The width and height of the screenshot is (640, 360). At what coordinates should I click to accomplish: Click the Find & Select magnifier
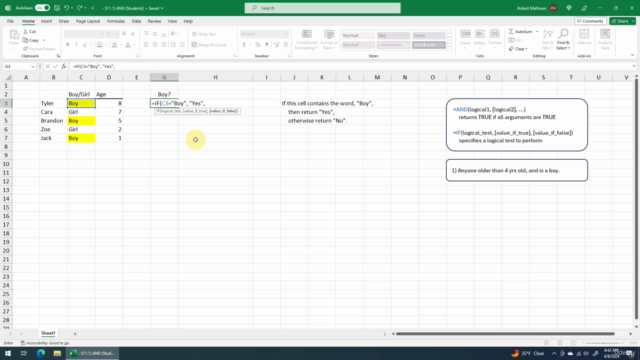(x=563, y=33)
